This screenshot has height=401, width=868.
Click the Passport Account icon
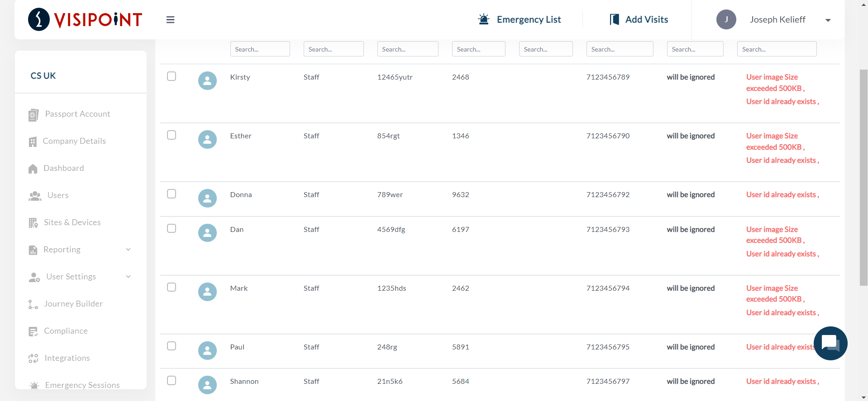coord(33,115)
